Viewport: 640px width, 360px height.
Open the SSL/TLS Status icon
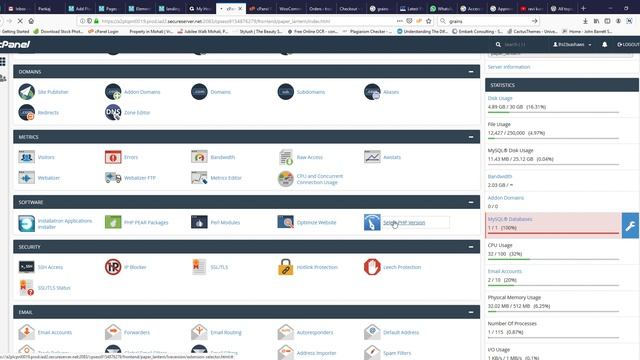click(27, 287)
